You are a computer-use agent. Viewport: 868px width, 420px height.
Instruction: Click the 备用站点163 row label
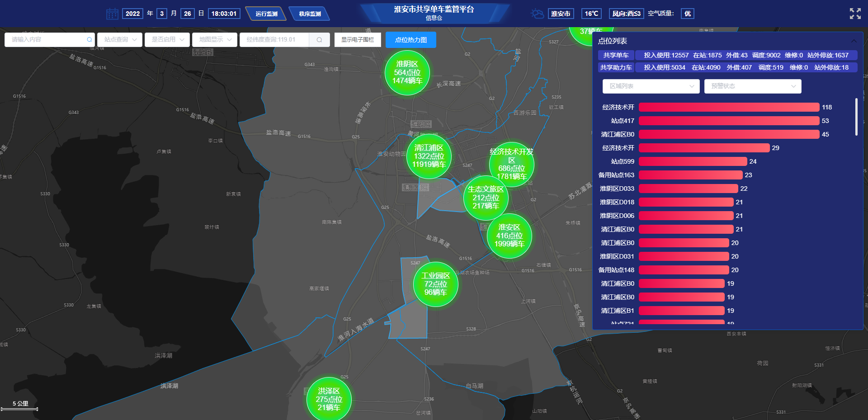click(x=616, y=175)
